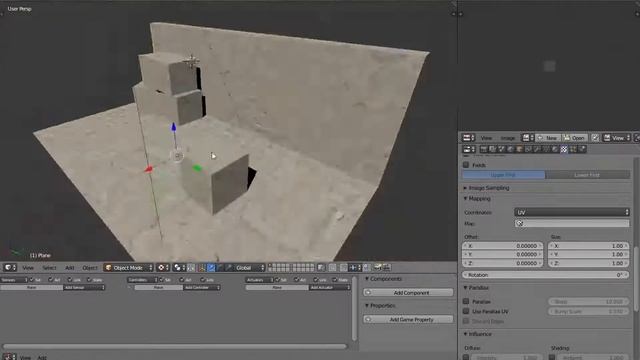The image size is (640, 360).
Task: Open the Object Data properties tab icon
Action: [546, 149]
